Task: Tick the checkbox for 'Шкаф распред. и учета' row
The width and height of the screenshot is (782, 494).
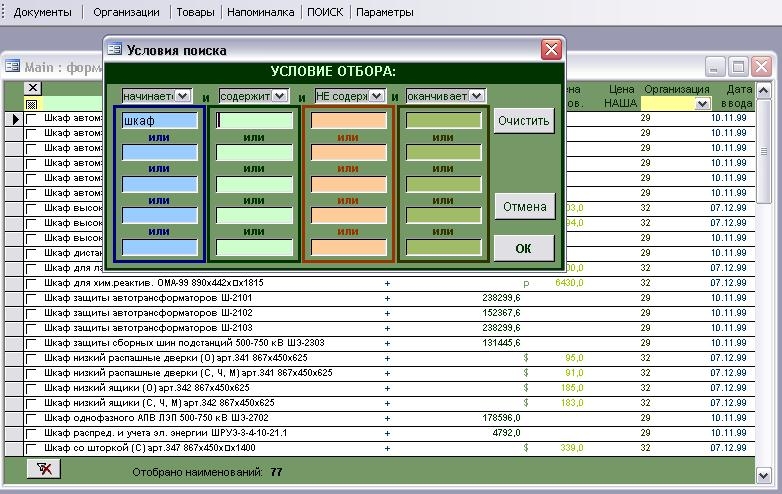Action: click(x=31, y=433)
